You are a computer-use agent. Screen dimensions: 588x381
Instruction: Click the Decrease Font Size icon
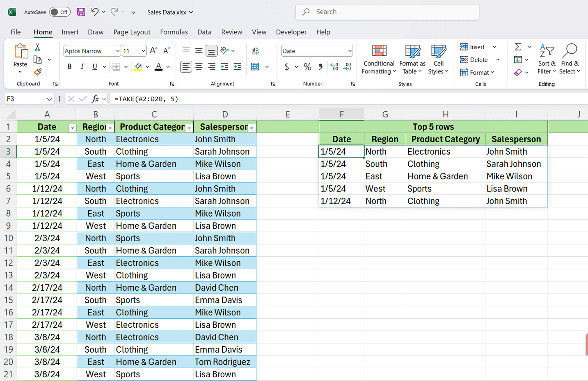(167, 50)
